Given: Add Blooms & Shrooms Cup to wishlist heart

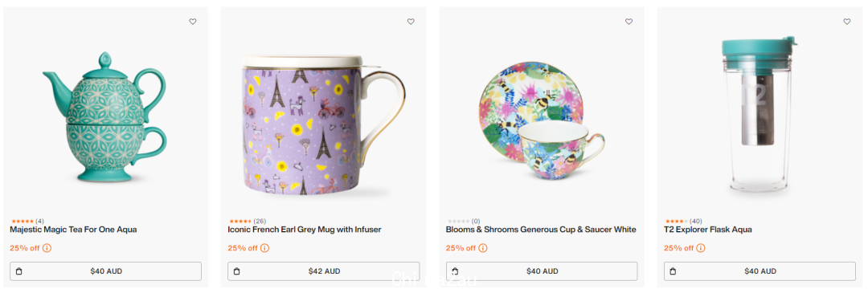Looking at the screenshot, I should click(x=628, y=22).
